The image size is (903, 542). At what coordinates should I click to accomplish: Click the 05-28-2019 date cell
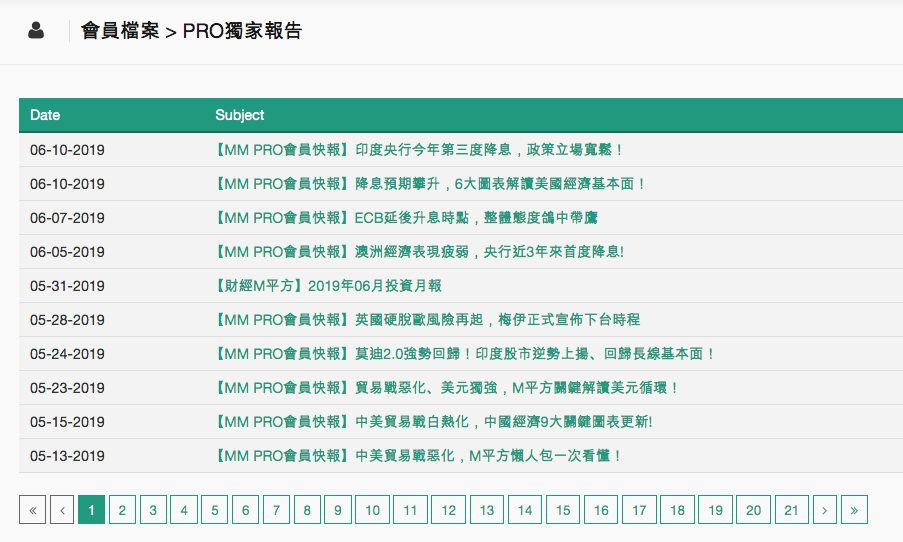(x=67, y=320)
